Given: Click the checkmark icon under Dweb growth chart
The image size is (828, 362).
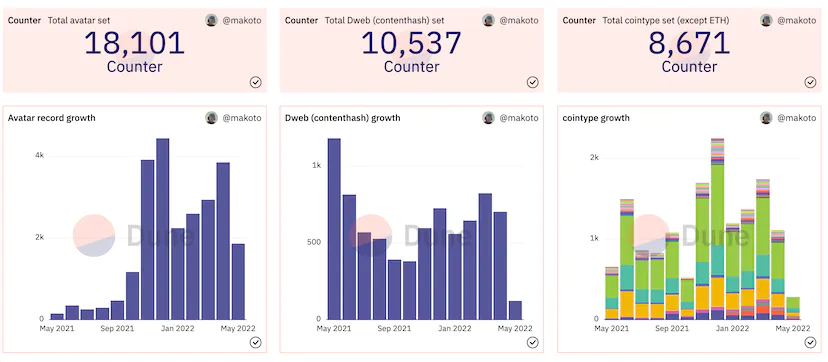Looking at the screenshot, I should pos(533,342).
